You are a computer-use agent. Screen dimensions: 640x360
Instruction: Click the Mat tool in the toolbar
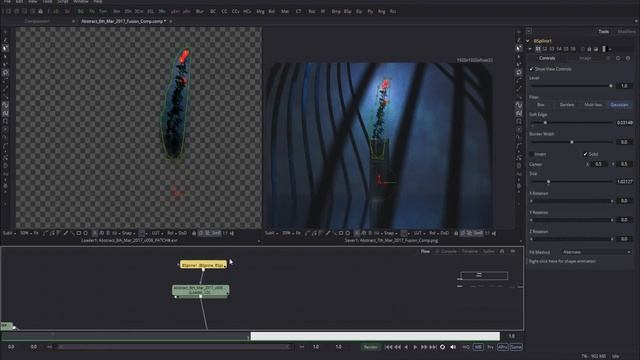point(285,11)
